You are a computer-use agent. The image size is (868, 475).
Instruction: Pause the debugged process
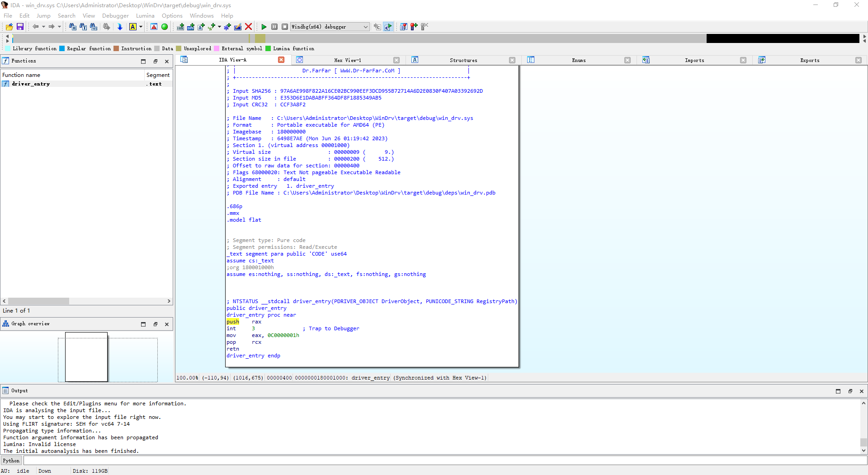[x=274, y=27]
